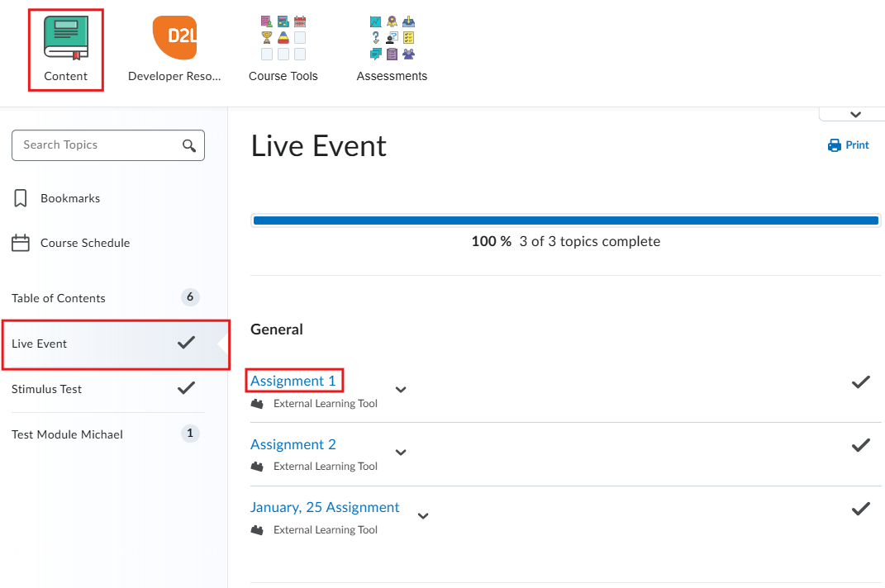Click the Bookmarks icon in the sidebar
885x588 pixels.
pyautogui.click(x=19, y=197)
